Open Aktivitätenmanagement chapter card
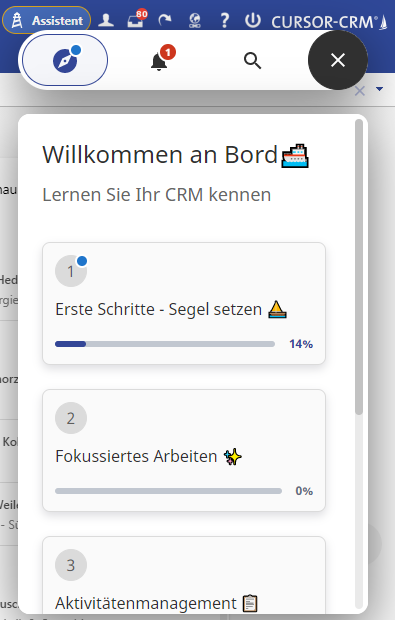The image size is (395, 620). pyautogui.click(x=184, y=575)
